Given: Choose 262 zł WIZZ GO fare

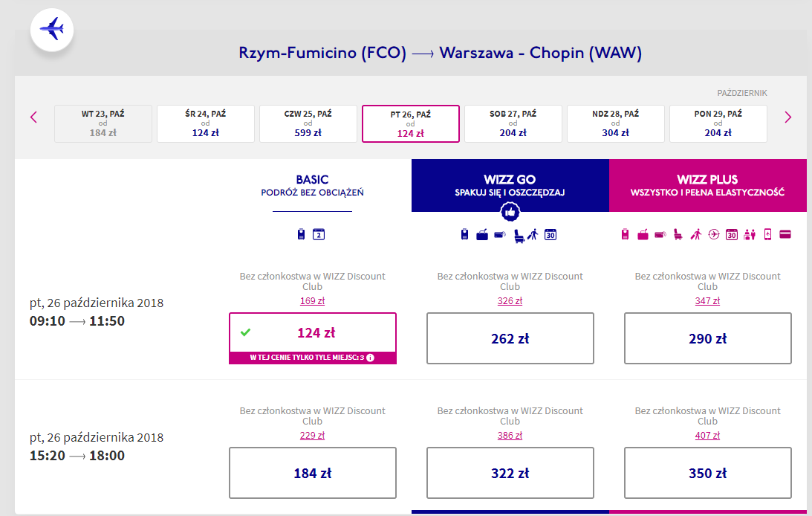Looking at the screenshot, I should click(x=510, y=338).
